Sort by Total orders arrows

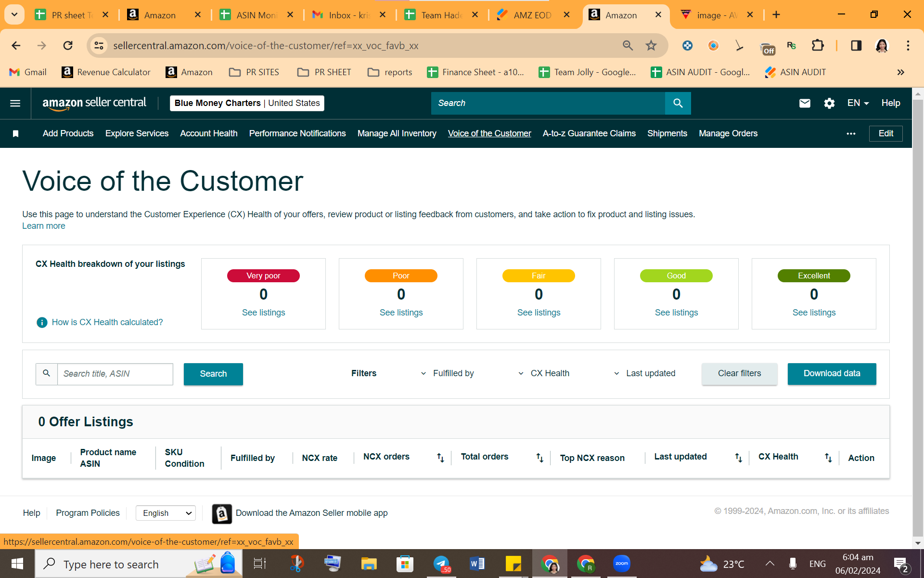click(x=539, y=458)
